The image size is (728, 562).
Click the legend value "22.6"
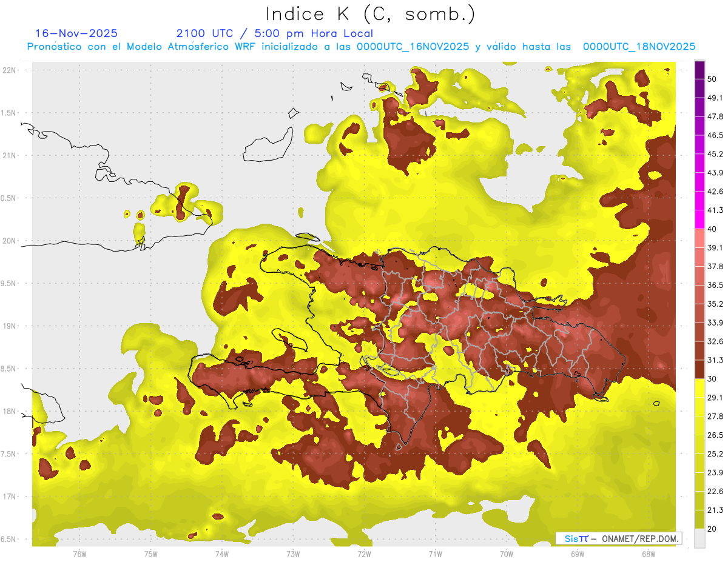(715, 491)
